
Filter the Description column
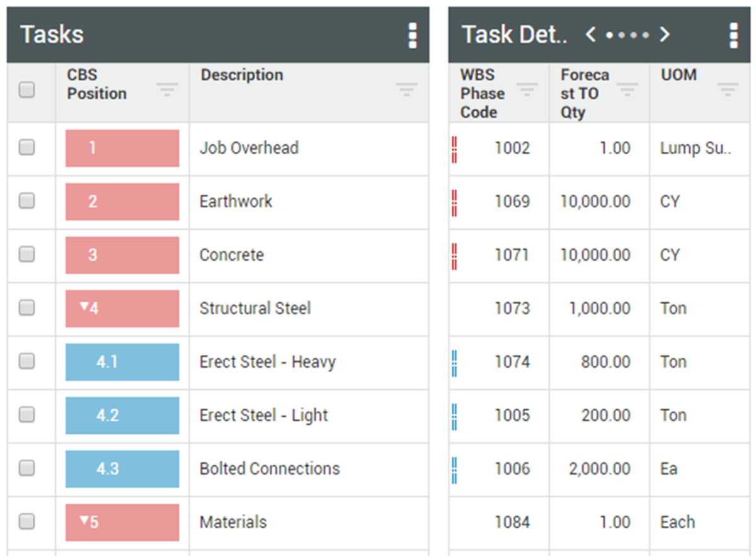click(406, 89)
